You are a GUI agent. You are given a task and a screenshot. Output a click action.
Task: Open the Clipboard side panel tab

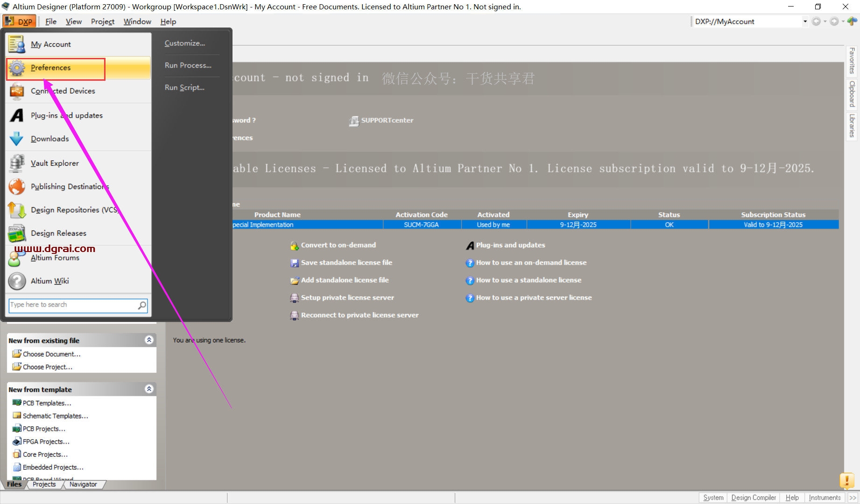pos(852,94)
